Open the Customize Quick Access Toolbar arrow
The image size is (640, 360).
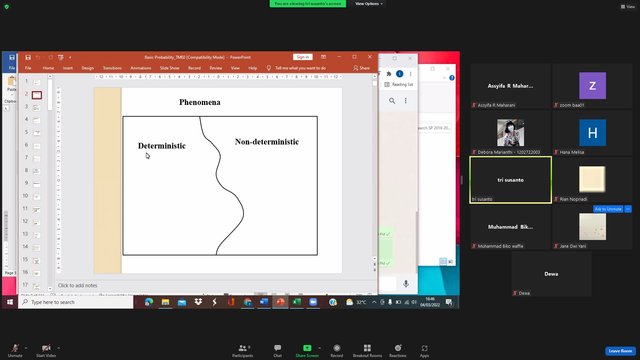(70, 58)
